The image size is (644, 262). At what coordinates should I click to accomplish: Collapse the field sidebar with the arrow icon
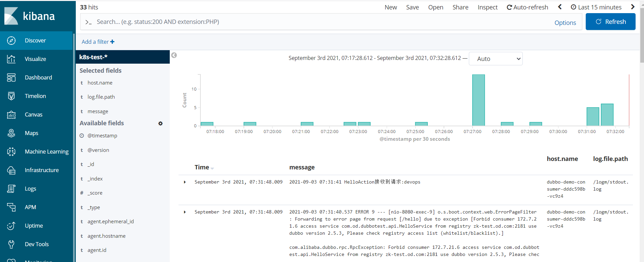click(174, 55)
